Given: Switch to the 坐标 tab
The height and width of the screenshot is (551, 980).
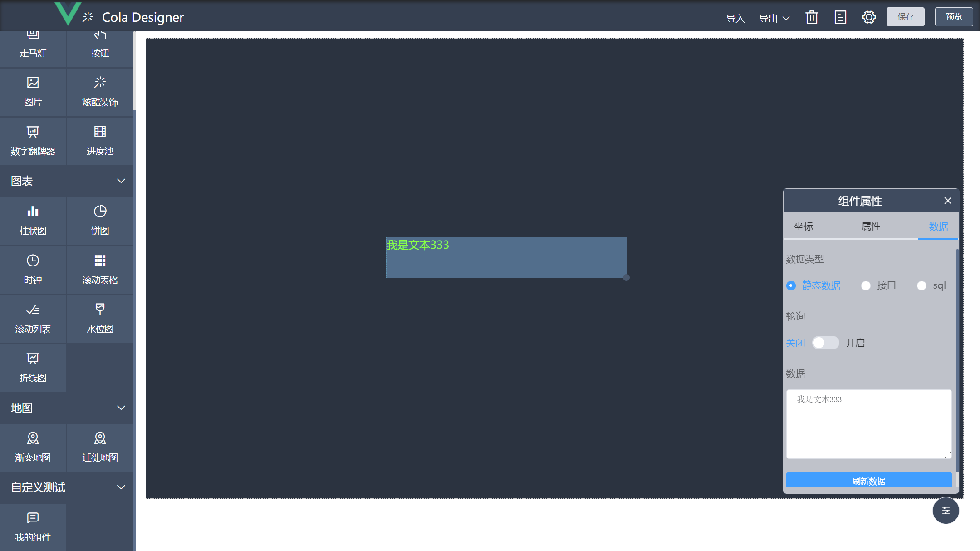Looking at the screenshot, I should tap(803, 226).
